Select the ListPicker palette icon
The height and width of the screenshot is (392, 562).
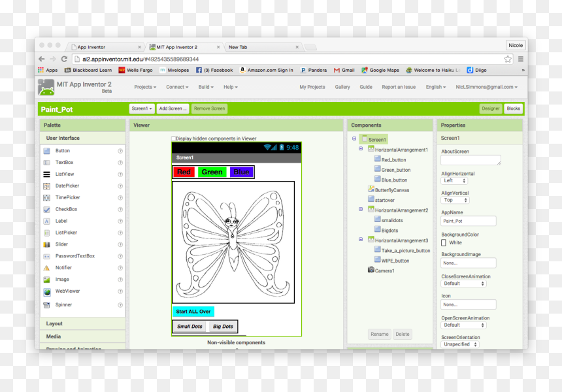46,233
